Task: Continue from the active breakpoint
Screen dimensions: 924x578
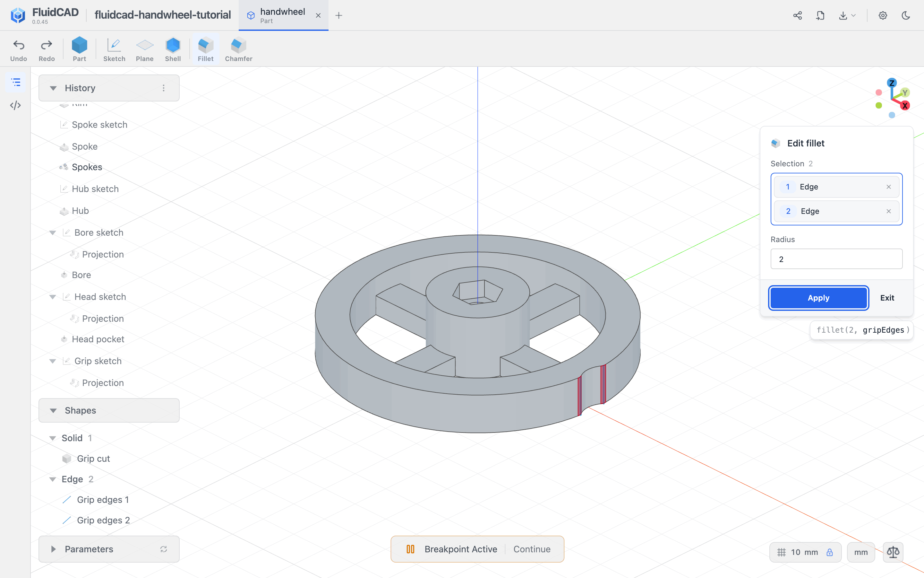Action: [x=532, y=549]
